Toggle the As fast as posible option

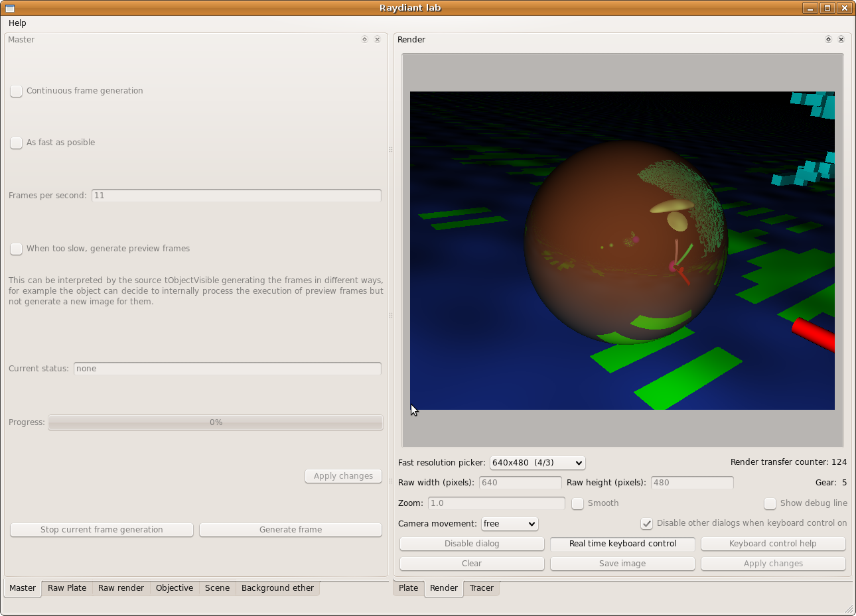(17, 143)
